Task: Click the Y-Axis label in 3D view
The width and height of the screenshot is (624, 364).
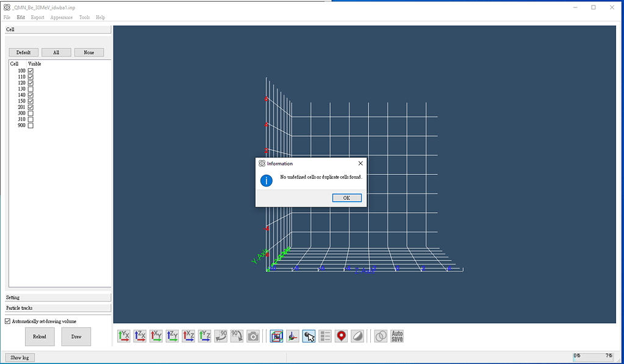Action: coord(260,256)
